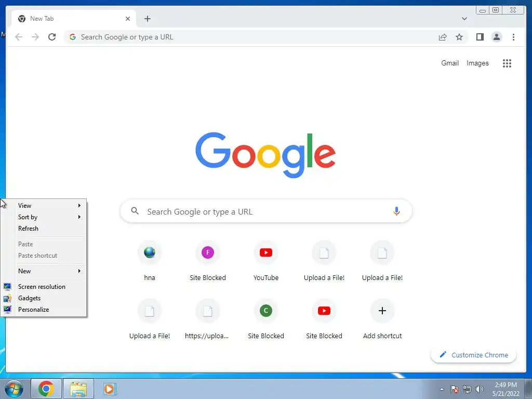Close the New Tab tab
The image size is (532, 399).
pyautogui.click(x=128, y=19)
